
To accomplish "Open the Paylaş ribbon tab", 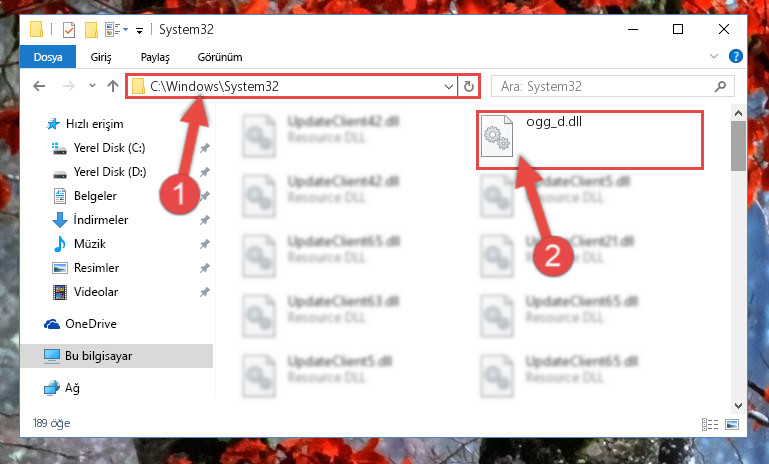I will pos(155,57).
